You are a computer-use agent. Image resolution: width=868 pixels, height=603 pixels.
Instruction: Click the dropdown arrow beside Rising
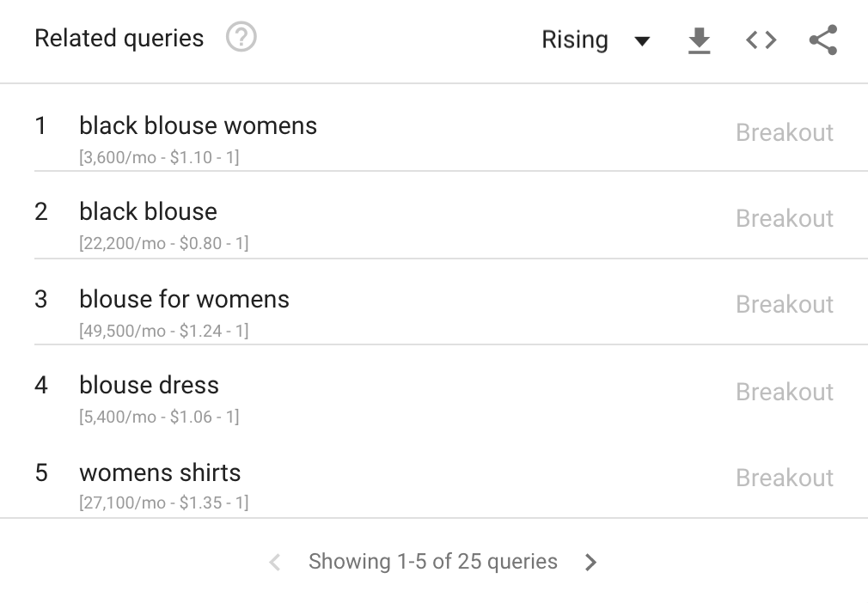(x=642, y=41)
